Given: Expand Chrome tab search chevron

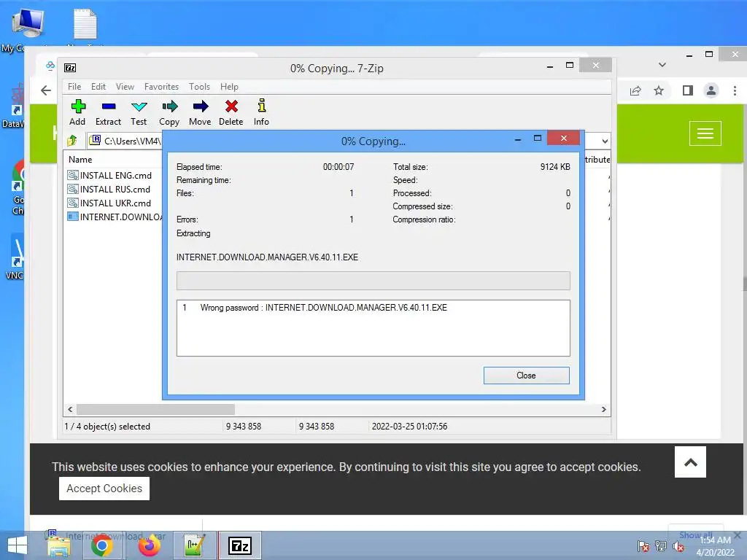Looking at the screenshot, I should click(x=662, y=65).
